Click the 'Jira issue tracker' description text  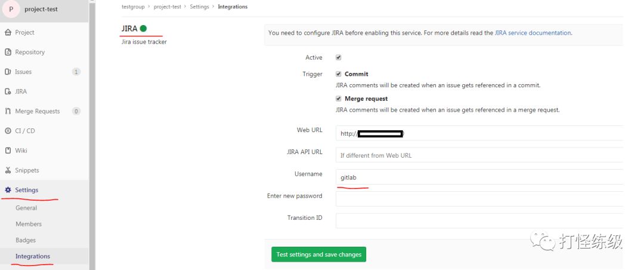(144, 42)
